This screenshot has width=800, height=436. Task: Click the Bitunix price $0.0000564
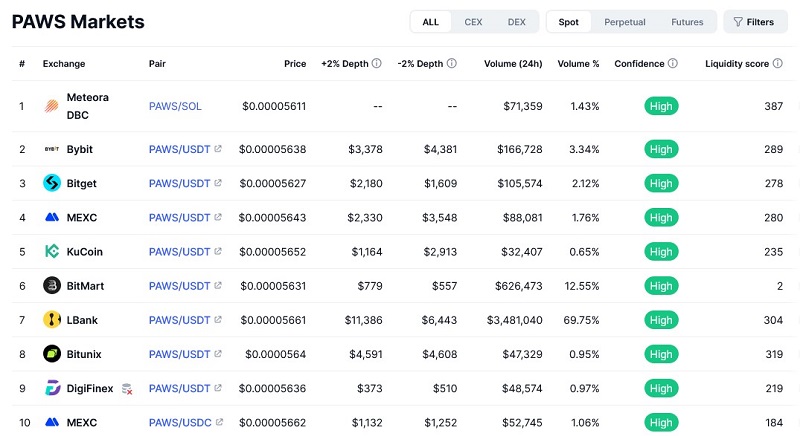click(276, 354)
